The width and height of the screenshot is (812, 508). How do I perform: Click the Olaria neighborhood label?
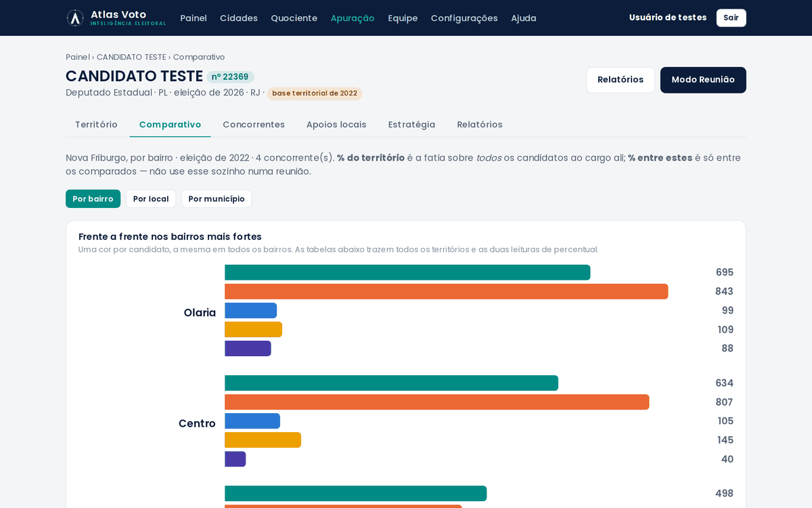pyautogui.click(x=200, y=312)
